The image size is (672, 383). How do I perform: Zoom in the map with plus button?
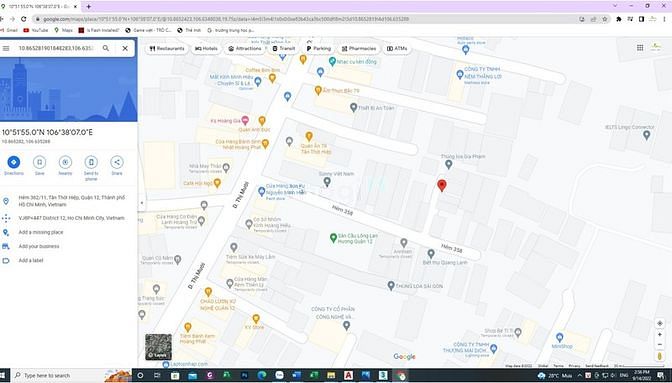click(660, 335)
